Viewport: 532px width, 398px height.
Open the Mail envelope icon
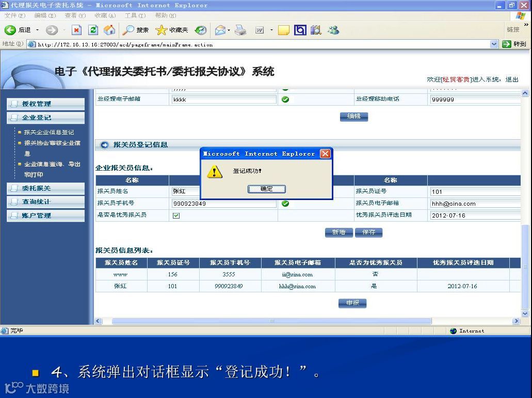tap(220, 30)
